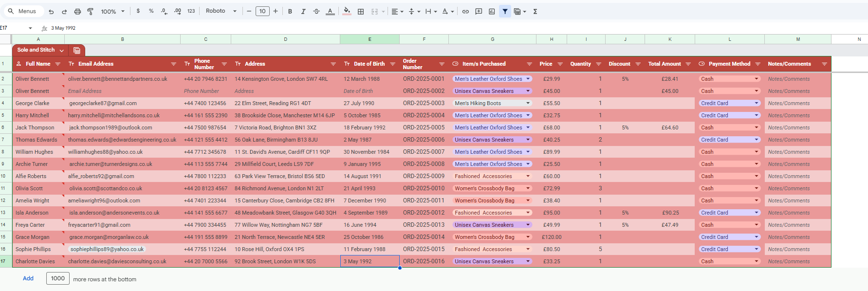Open the name box dropdown beside E17

click(x=30, y=28)
